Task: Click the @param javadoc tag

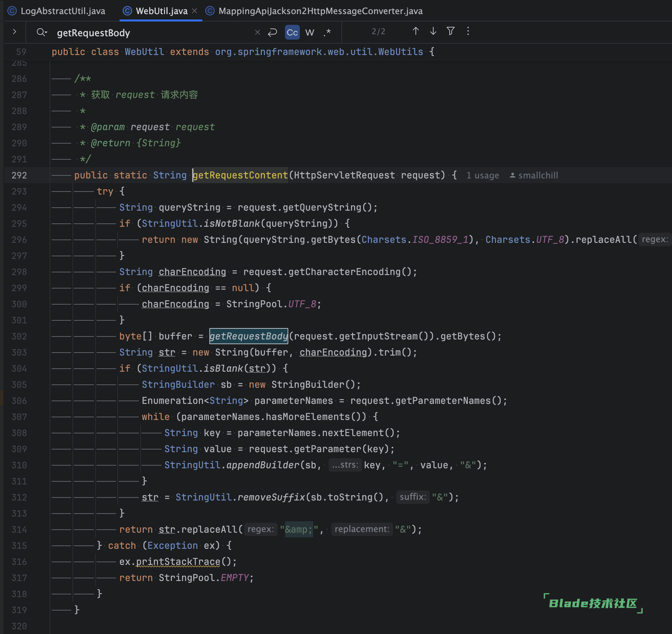Action: 108,127
